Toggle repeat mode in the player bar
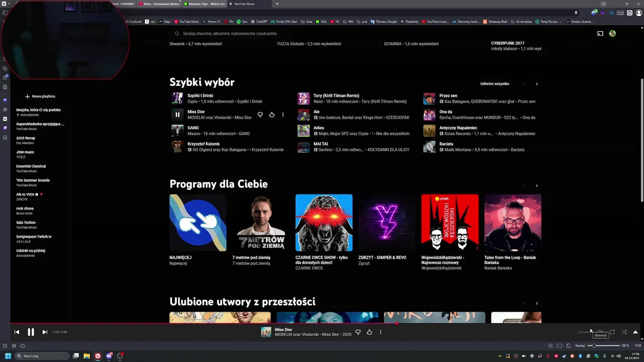This screenshot has width=644, height=362. click(x=612, y=332)
